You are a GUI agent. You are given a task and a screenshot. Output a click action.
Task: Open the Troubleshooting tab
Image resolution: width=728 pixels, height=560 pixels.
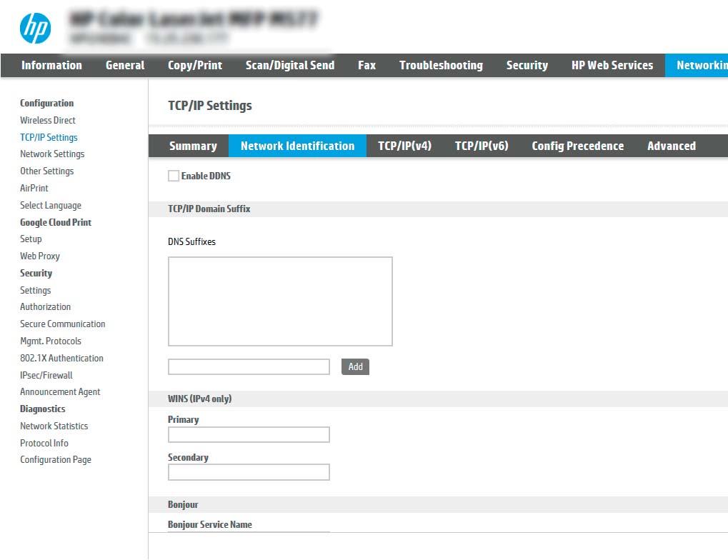click(441, 66)
